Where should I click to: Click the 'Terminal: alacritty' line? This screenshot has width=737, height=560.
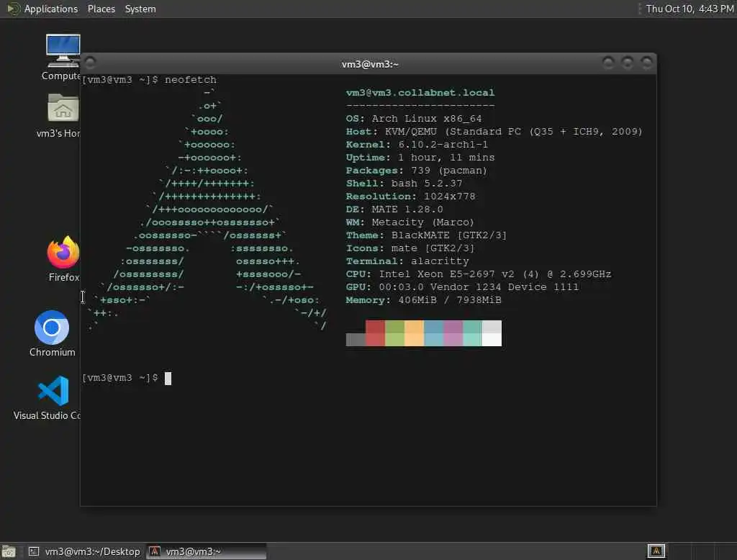click(407, 261)
